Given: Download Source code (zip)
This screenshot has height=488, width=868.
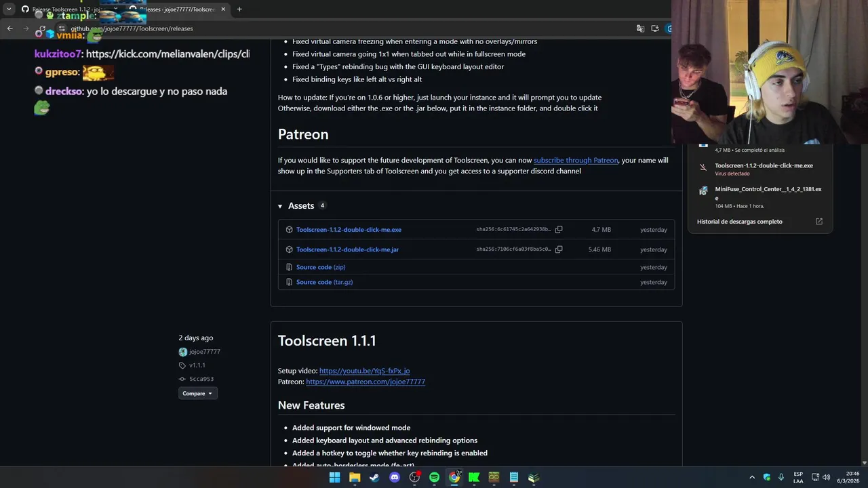Looking at the screenshot, I should [321, 267].
